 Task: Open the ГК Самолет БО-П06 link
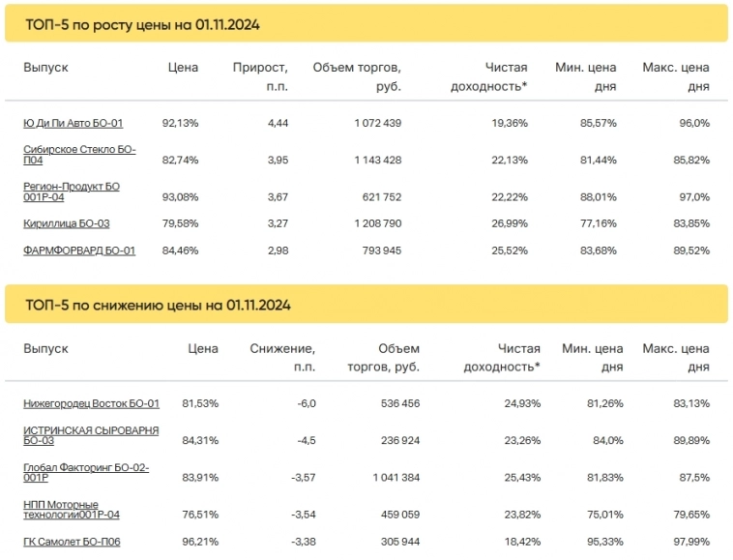tap(72, 542)
